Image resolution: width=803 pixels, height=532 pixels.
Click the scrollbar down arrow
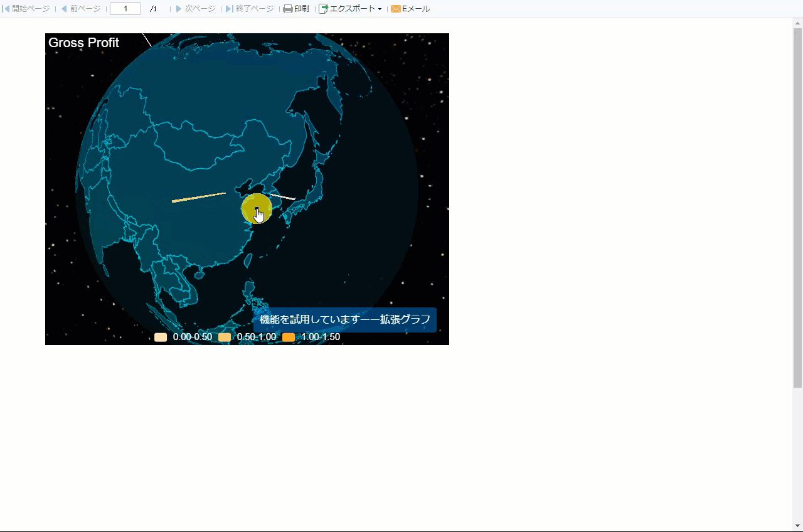798,526
